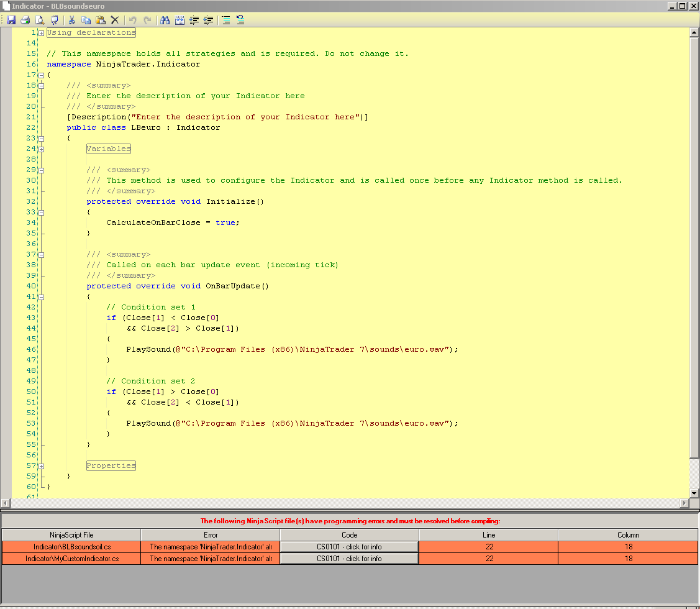Click the Cut scissors icon
The image size is (700, 609).
[x=71, y=20]
